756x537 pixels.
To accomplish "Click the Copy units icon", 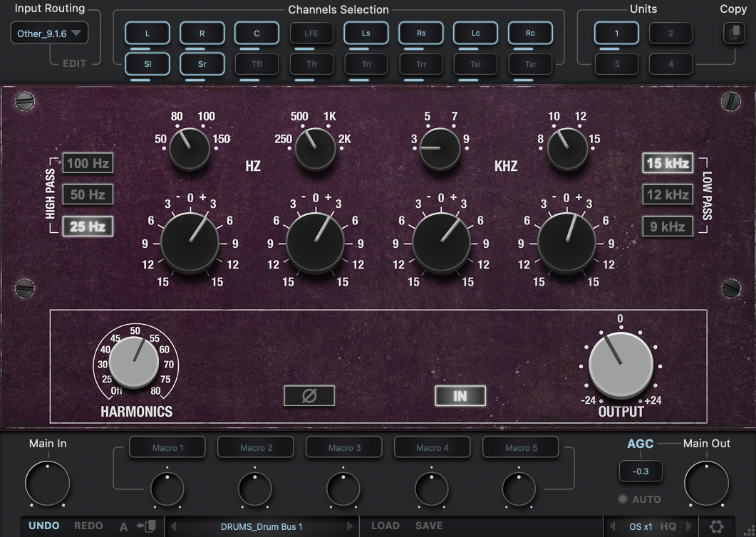I will [x=733, y=33].
